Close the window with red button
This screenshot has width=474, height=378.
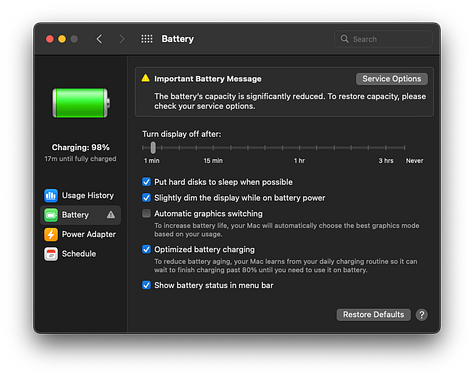(50, 39)
